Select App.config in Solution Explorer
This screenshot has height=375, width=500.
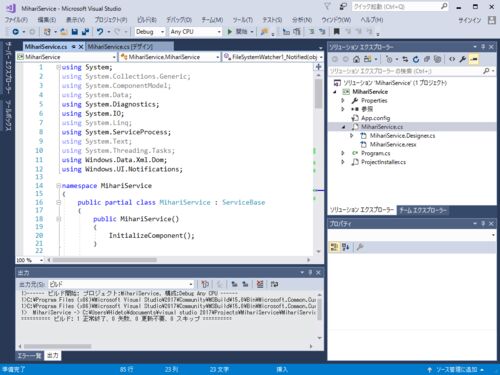(x=375, y=118)
